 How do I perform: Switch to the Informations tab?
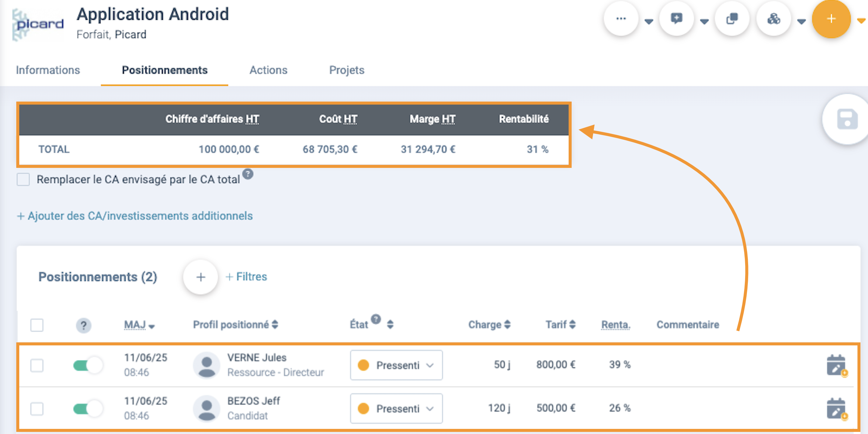[x=48, y=70]
